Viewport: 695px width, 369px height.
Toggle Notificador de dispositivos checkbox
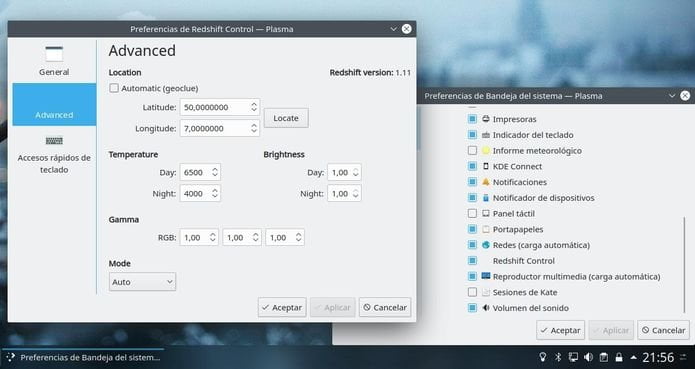pos(472,198)
